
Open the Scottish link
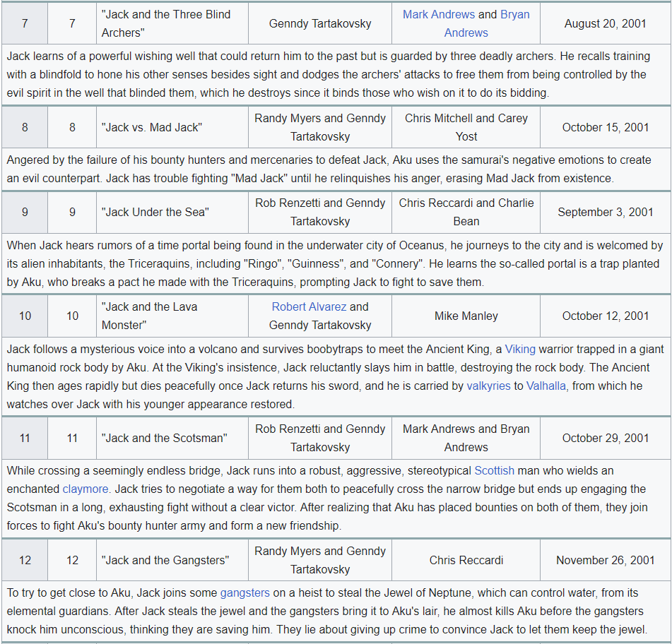pyautogui.click(x=494, y=470)
